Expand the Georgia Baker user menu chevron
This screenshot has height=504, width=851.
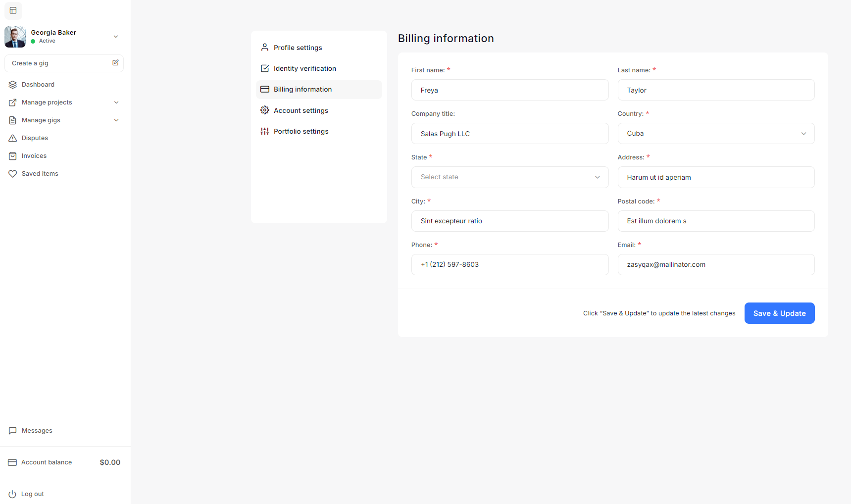[116, 37]
